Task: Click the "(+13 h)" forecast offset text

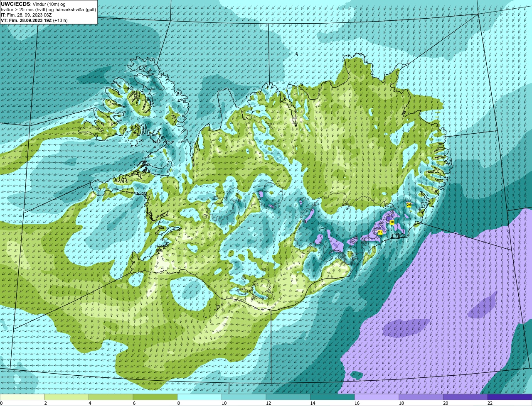Action: coord(60,20)
